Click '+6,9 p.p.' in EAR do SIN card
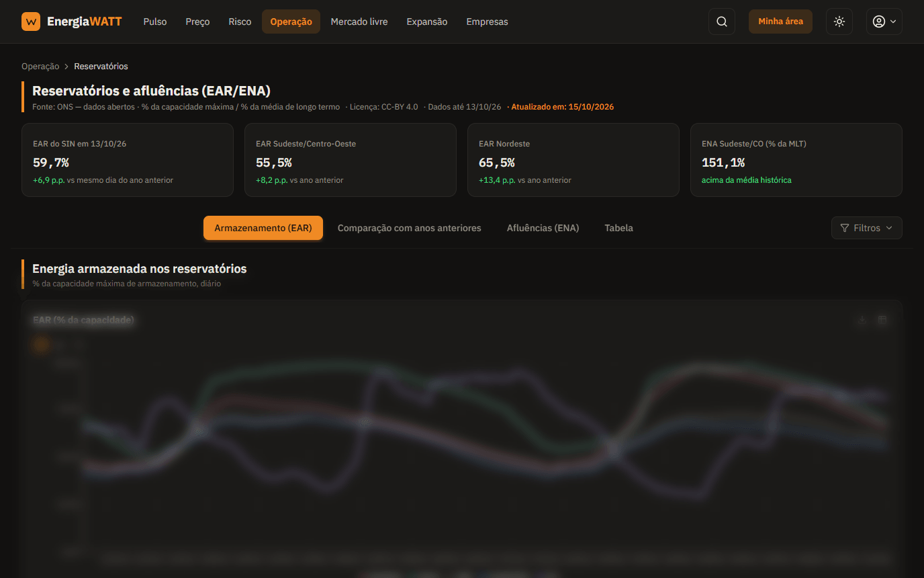Viewport: 924px width, 578px height. click(49, 180)
